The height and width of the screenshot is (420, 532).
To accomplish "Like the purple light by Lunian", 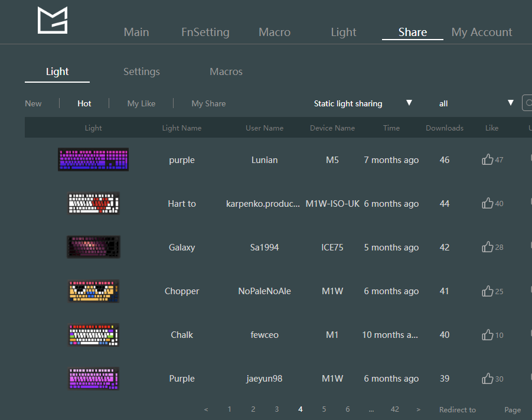I will point(488,159).
